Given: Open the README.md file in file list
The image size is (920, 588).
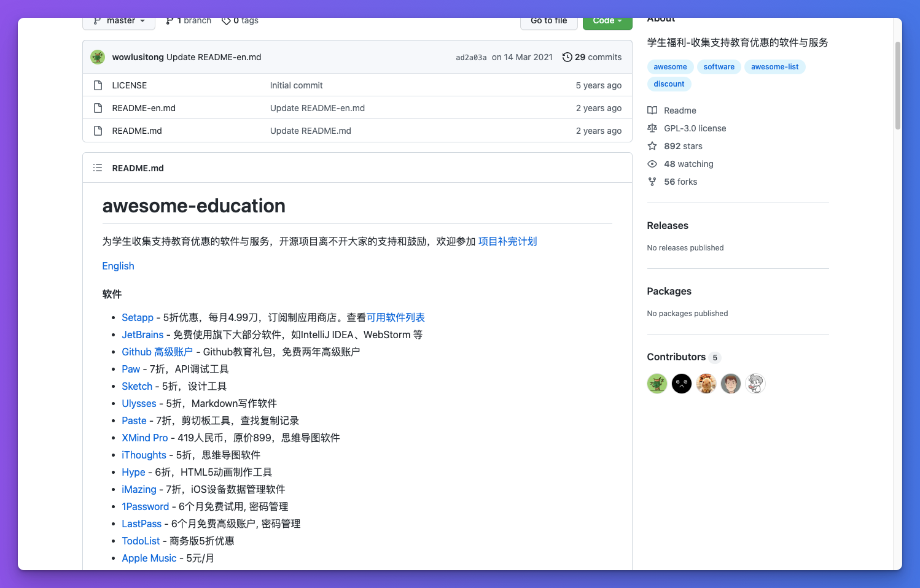Looking at the screenshot, I should tap(137, 131).
